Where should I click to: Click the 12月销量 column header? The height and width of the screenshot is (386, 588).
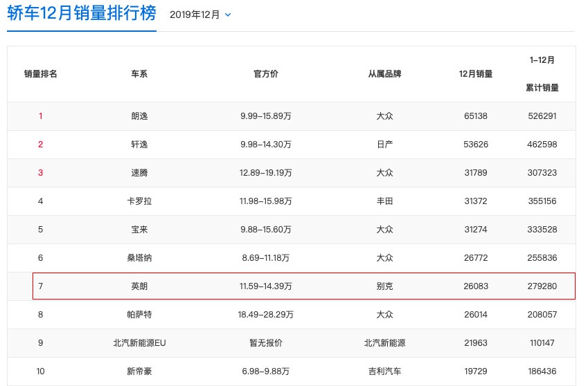click(x=476, y=74)
